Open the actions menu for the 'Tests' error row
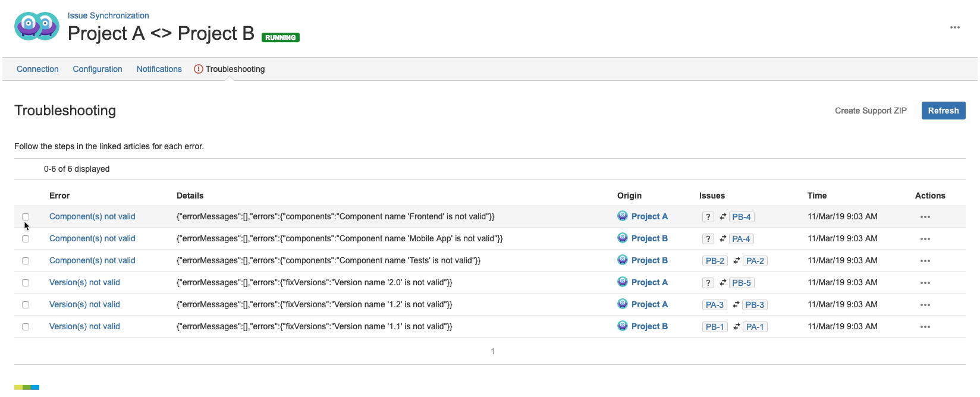Image resolution: width=980 pixels, height=397 pixels. pos(925,261)
